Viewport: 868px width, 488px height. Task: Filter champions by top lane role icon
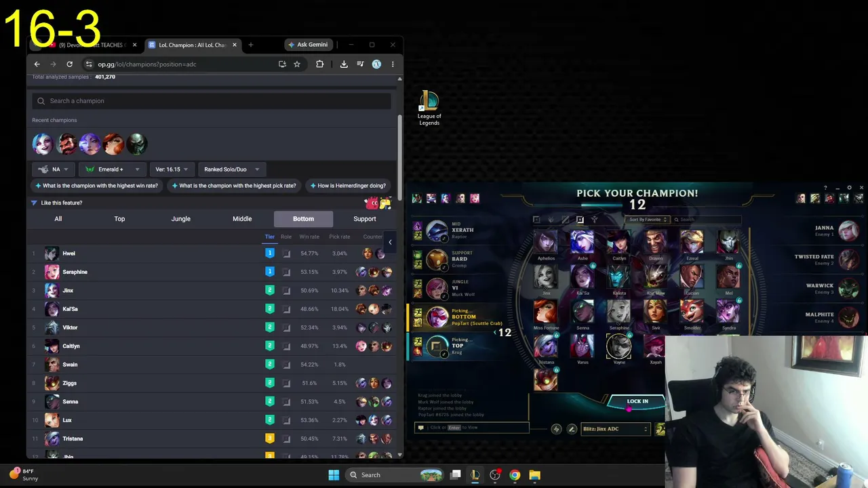[x=536, y=220]
